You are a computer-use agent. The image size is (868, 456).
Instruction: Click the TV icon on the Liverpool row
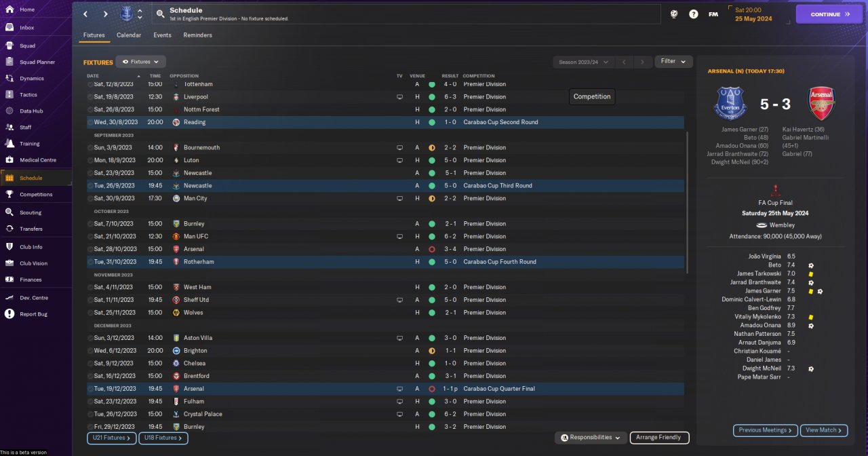click(x=399, y=97)
